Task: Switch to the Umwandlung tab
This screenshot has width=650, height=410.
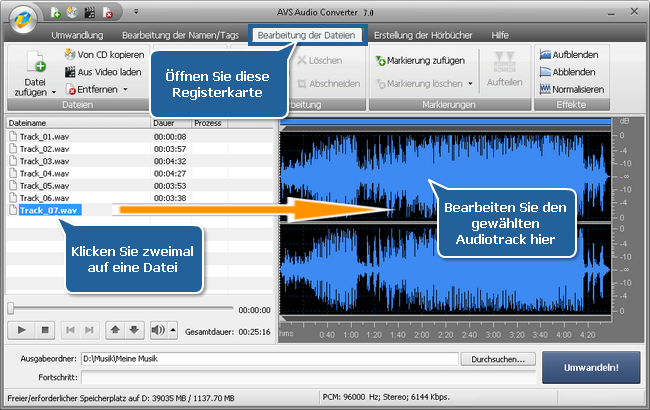Action: coord(79,35)
